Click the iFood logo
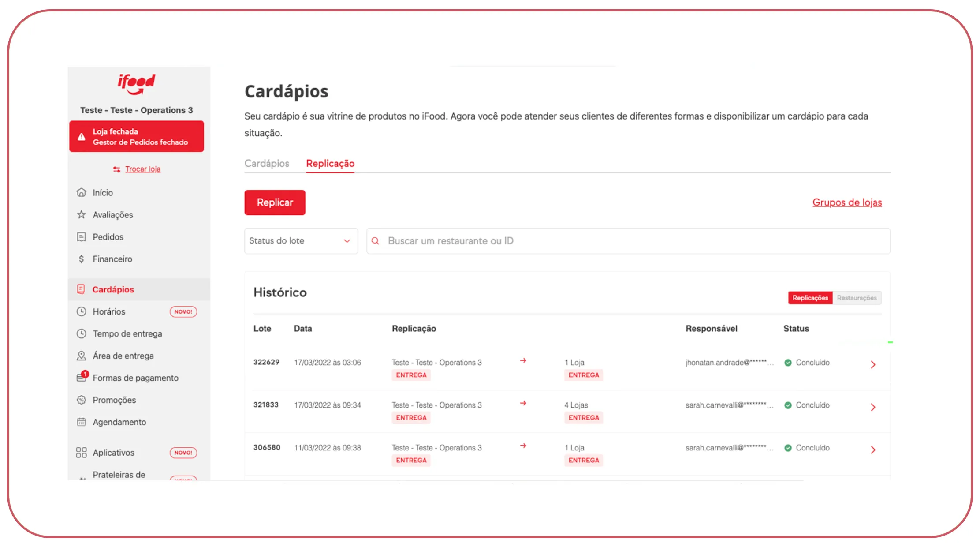The image size is (980, 547). click(x=136, y=84)
